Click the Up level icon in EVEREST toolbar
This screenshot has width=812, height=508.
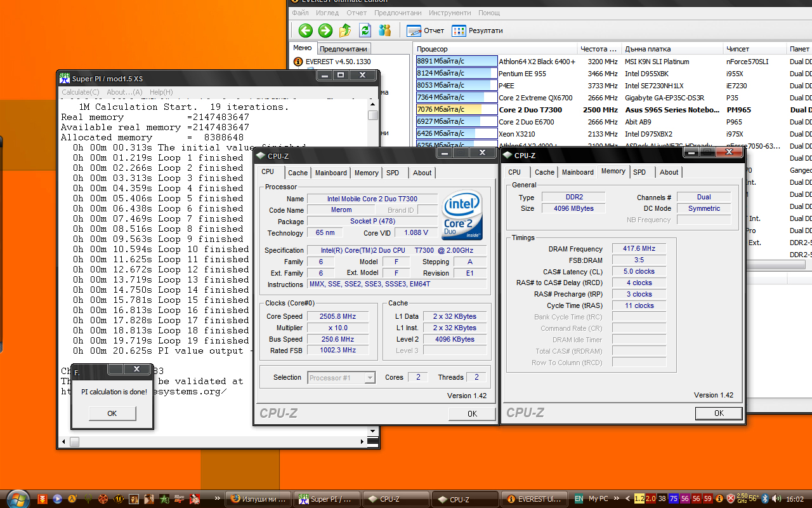(345, 30)
